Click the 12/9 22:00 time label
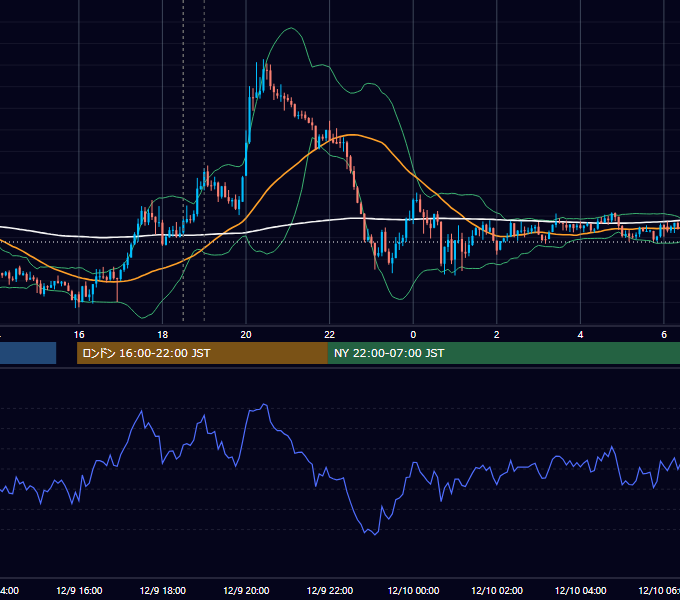The image size is (680, 600). 330,590
